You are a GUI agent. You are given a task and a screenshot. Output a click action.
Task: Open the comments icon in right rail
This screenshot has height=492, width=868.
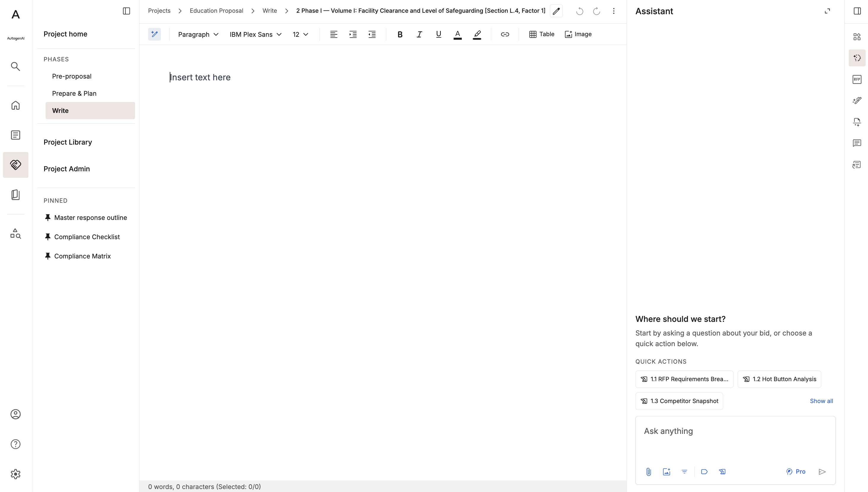click(857, 143)
